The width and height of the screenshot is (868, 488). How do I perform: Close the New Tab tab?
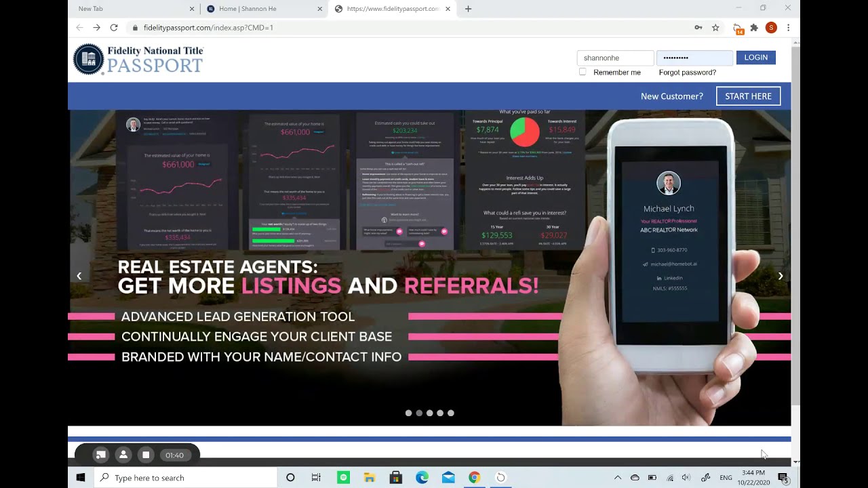(192, 9)
